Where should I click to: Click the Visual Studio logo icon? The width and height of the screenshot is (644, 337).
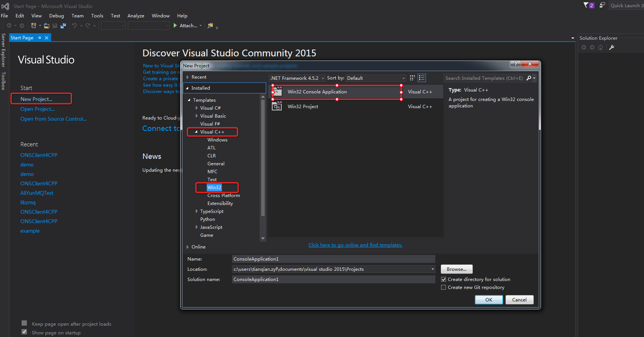tap(5, 6)
